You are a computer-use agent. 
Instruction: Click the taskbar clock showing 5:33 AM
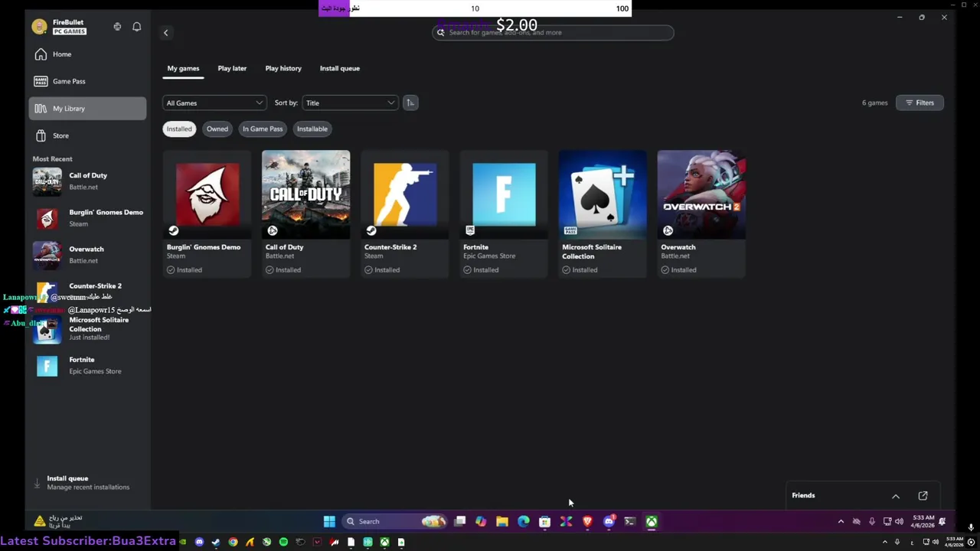pyautogui.click(x=922, y=521)
